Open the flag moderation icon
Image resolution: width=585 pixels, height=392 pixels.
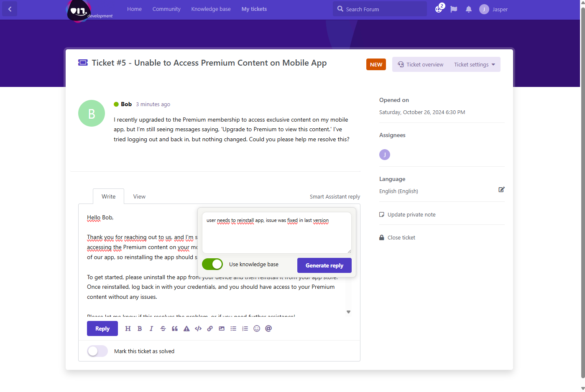coord(454,9)
